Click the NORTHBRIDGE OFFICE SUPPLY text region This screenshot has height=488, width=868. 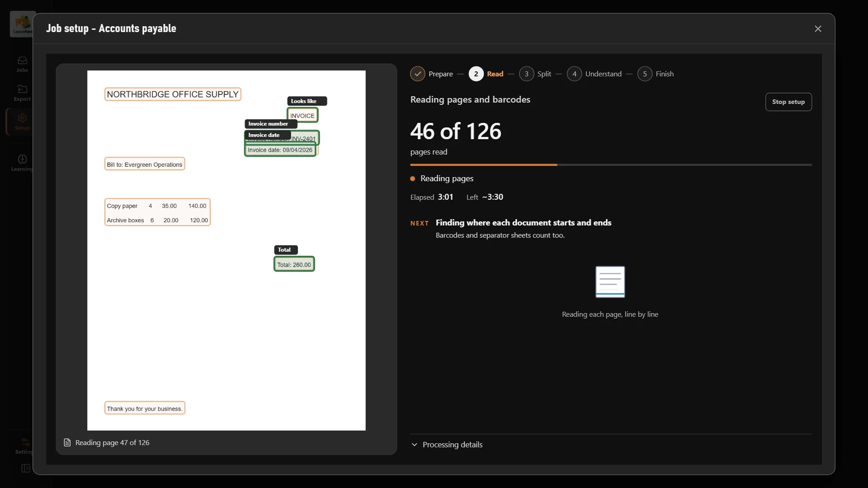pos(173,94)
